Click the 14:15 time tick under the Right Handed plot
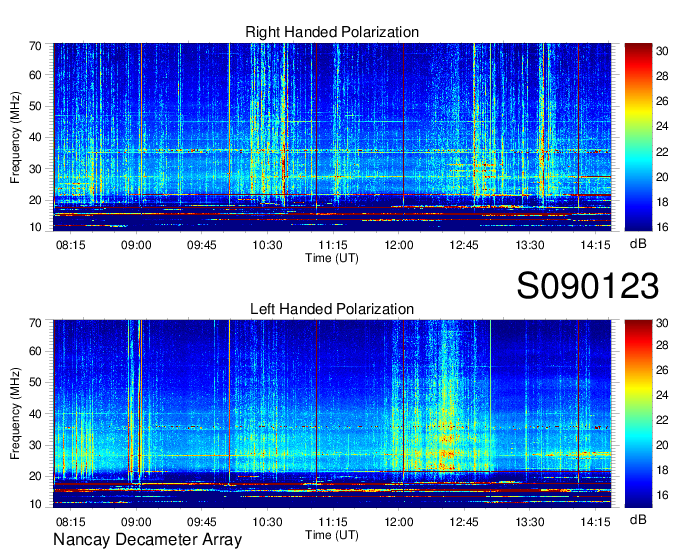This screenshot has height=552, width=680. (x=595, y=245)
